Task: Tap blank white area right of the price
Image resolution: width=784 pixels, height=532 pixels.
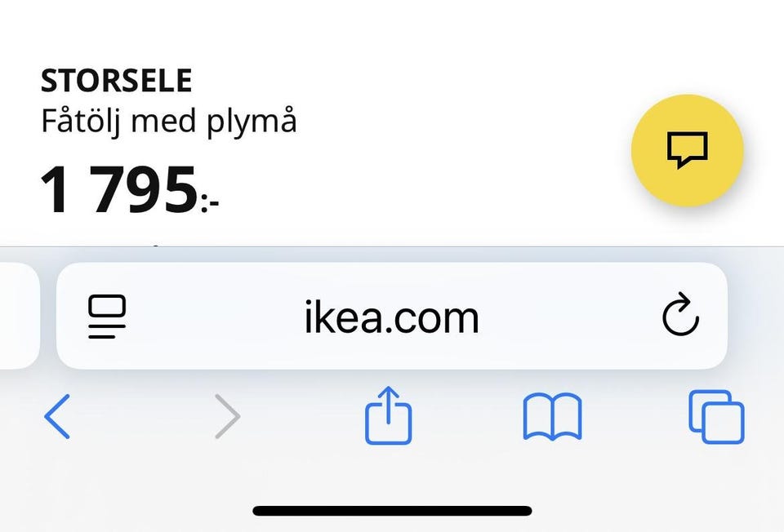Action: (408, 192)
